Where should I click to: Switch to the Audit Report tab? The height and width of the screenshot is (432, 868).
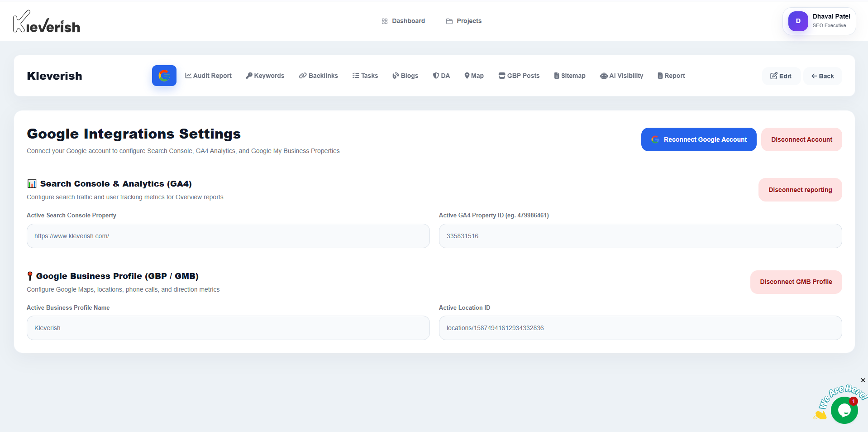[x=208, y=76]
